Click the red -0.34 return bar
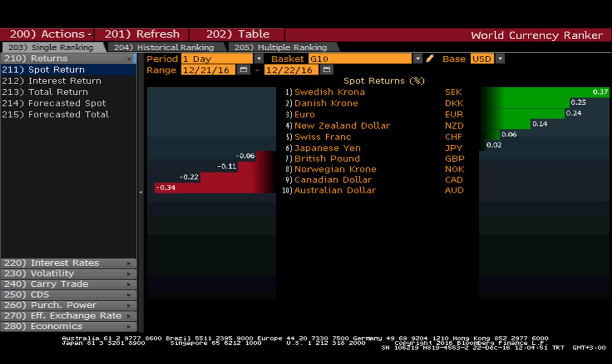 (x=215, y=188)
